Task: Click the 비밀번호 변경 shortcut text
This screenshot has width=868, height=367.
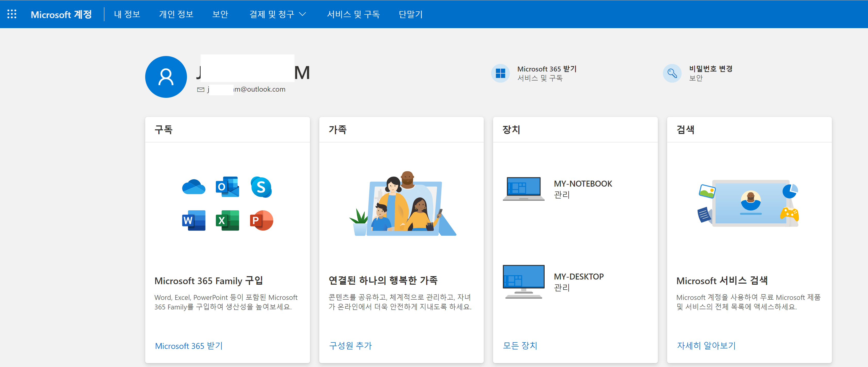Action: 711,69
